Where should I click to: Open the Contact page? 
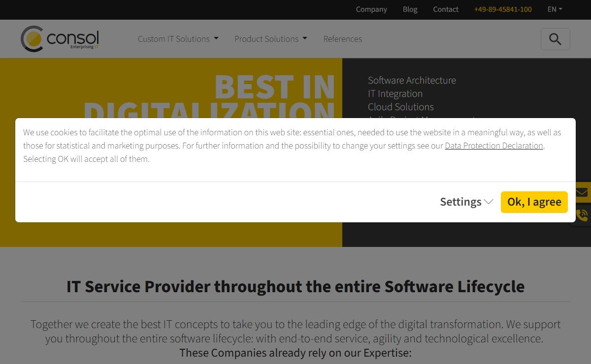pyautogui.click(x=446, y=9)
